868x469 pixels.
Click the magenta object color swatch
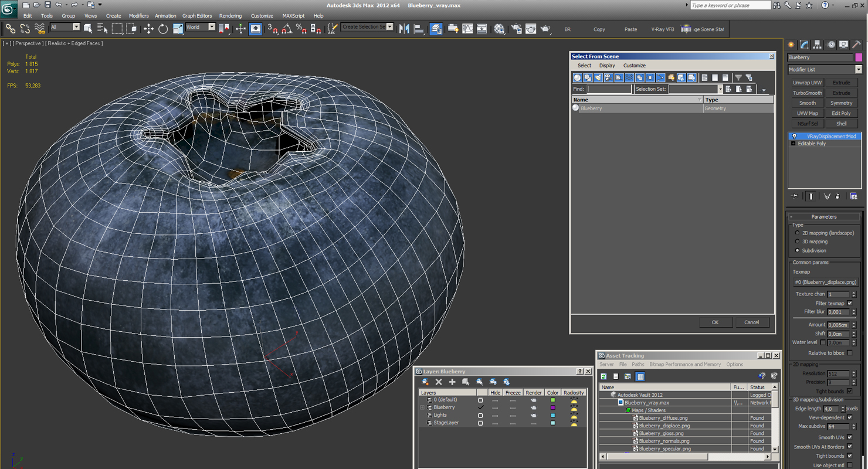pos(859,57)
